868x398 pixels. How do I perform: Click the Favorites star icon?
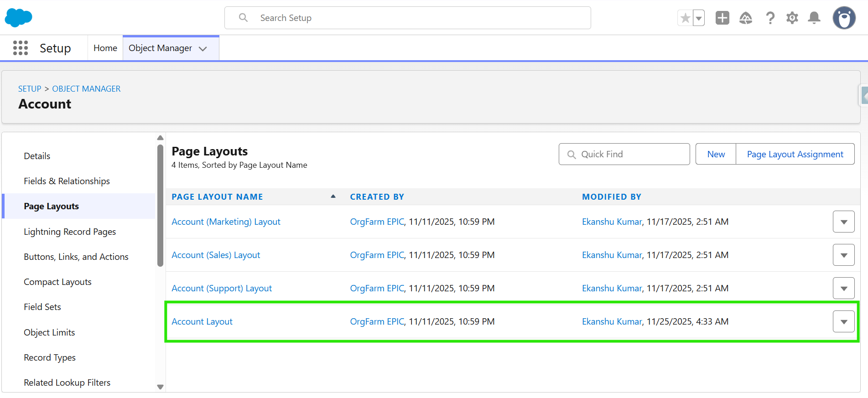click(685, 18)
